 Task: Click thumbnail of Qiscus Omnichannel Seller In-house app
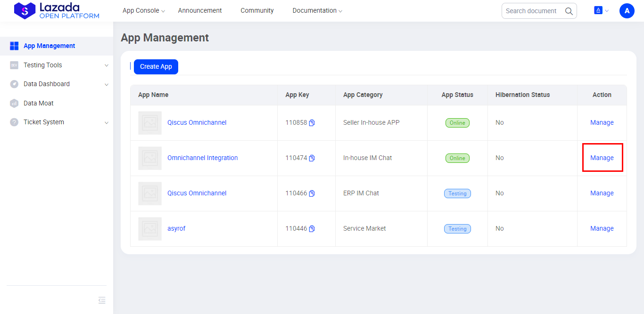(x=150, y=123)
